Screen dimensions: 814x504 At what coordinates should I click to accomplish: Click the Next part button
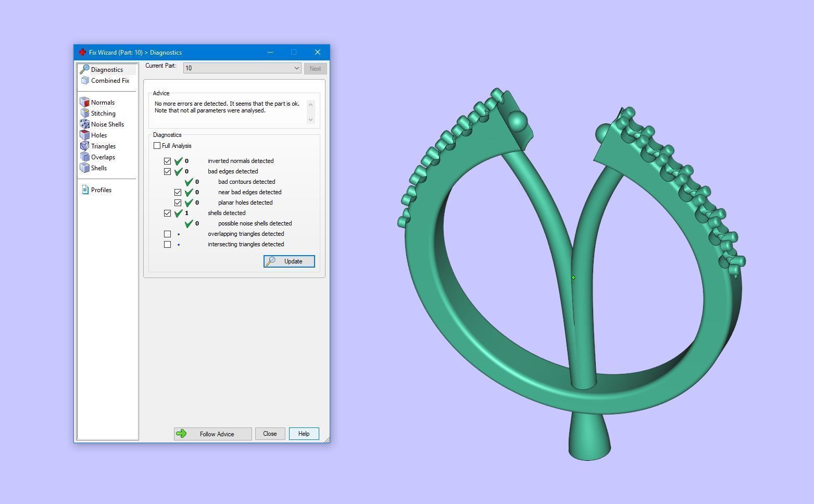click(315, 68)
